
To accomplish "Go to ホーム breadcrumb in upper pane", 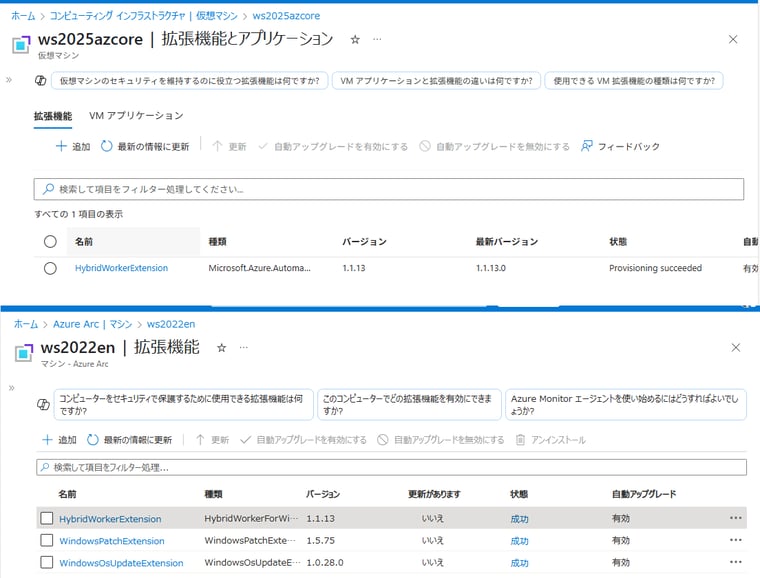I will coord(23,16).
